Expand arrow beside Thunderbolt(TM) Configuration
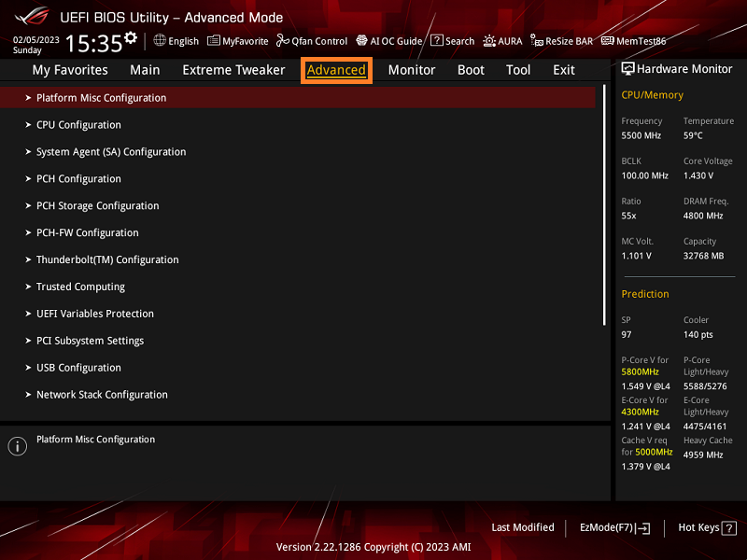Image resolution: width=747 pixels, height=560 pixels. [x=28, y=259]
